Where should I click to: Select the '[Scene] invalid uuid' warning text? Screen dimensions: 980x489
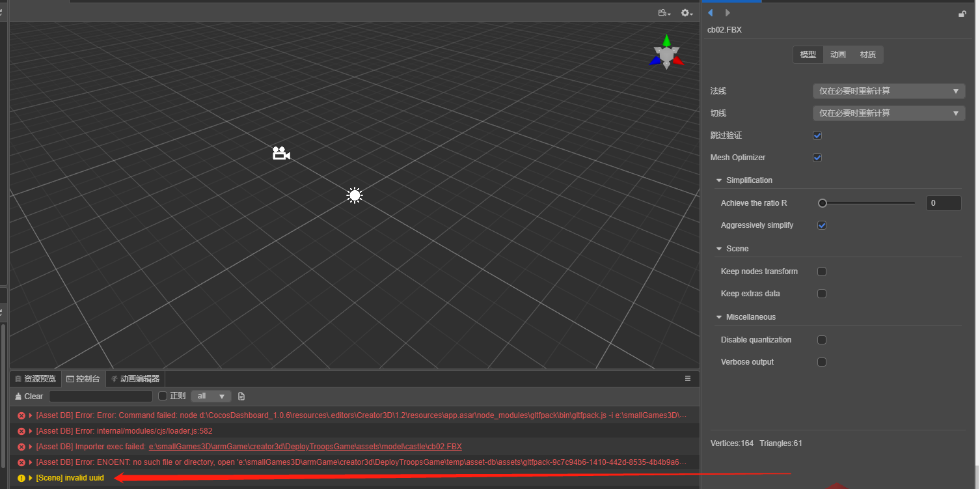[x=70, y=478]
